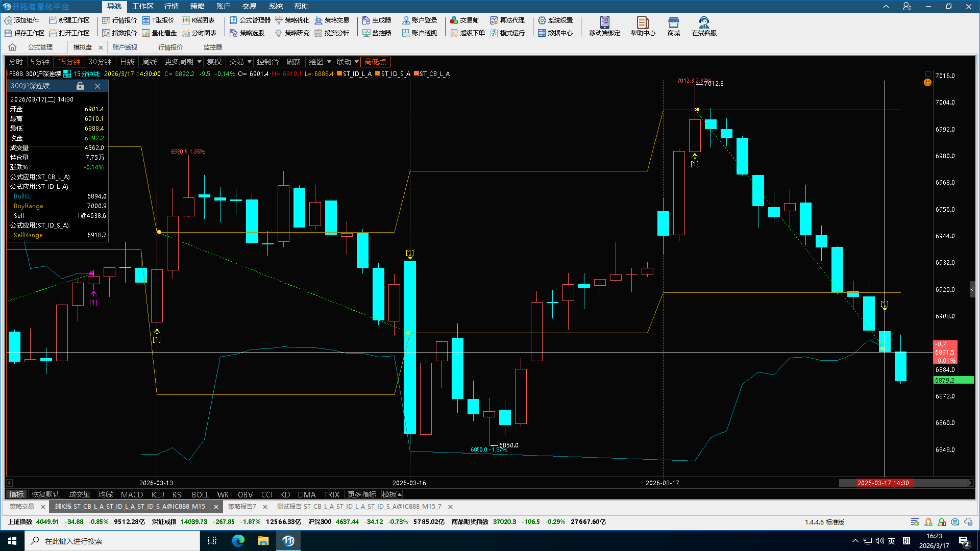
Task: Toggle 复权 price adjustment
Action: (214, 62)
